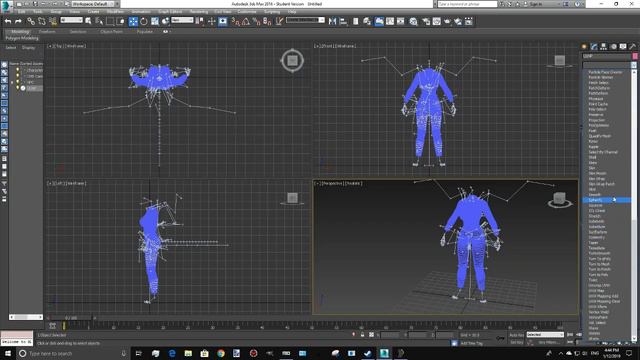Toggle the Spinner Snap button
The width and height of the screenshot is (640, 360).
point(267,21)
